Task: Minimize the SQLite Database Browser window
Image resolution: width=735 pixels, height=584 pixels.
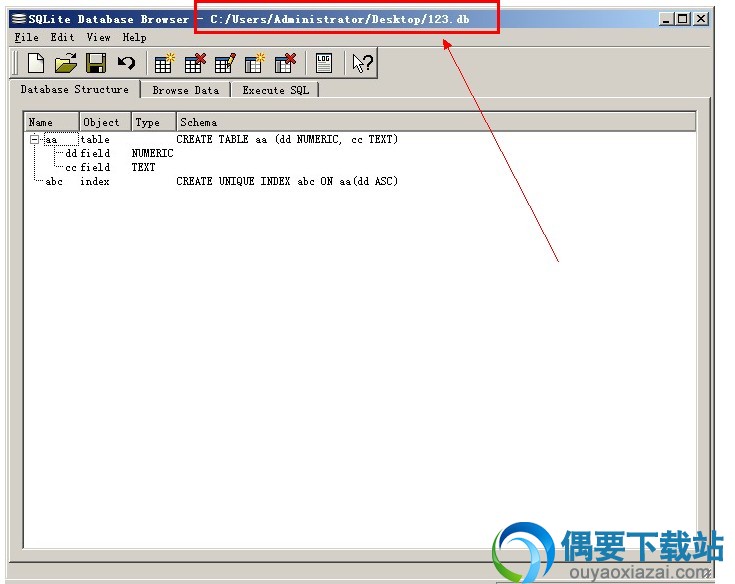Action: coord(666,19)
